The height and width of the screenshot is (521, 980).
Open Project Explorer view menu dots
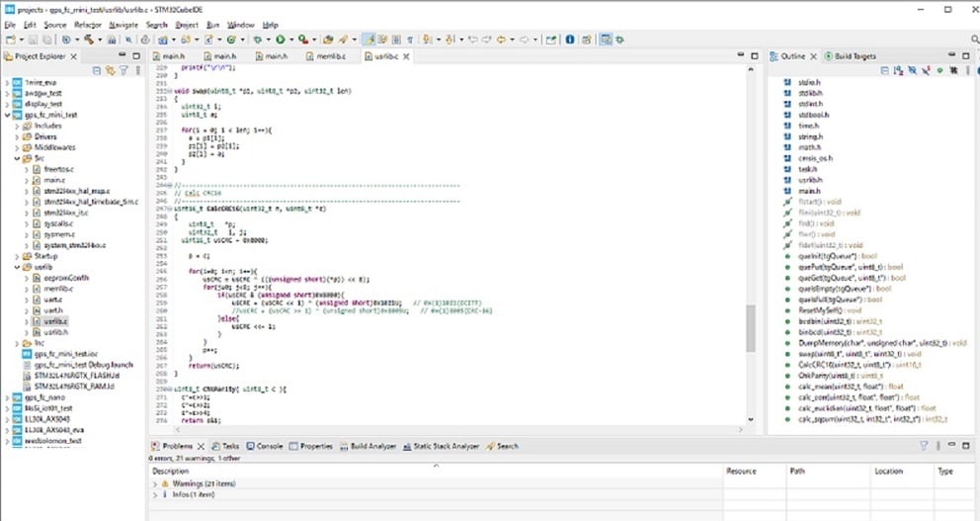point(137,70)
